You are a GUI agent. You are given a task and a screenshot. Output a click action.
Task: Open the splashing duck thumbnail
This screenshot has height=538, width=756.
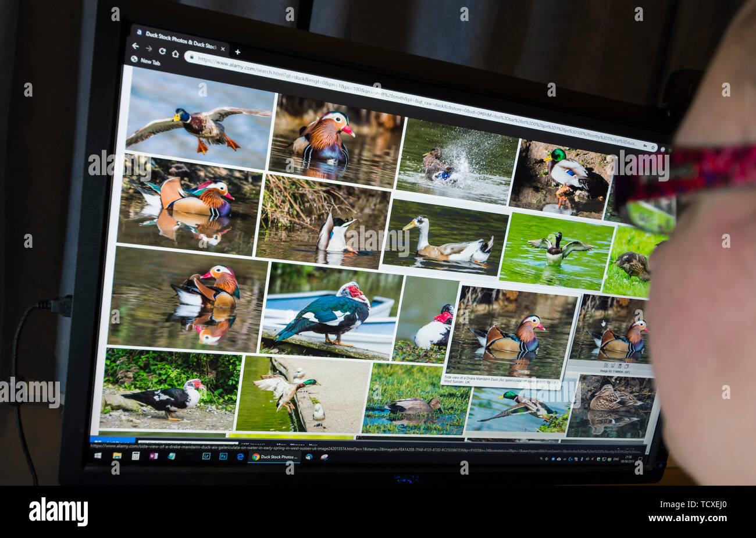click(457, 161)
